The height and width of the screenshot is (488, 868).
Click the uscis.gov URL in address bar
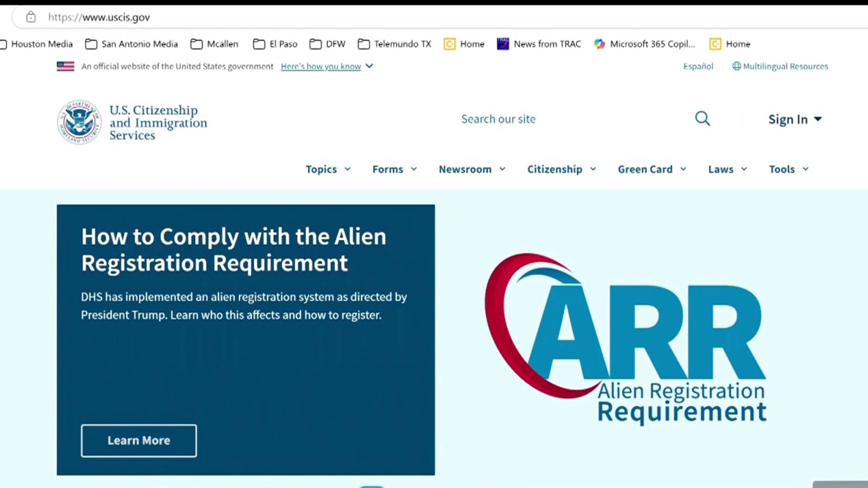[99, 17]
